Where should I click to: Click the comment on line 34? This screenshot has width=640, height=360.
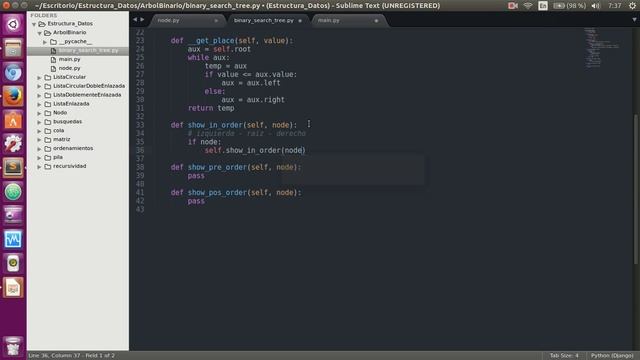247,133
